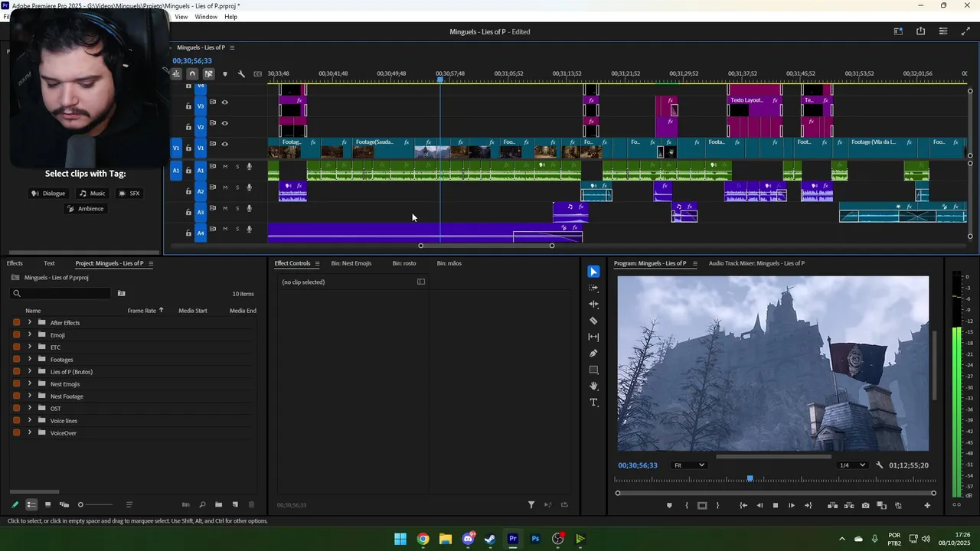
Task: Expand the Emoji bin
Action: pos(30,334)
